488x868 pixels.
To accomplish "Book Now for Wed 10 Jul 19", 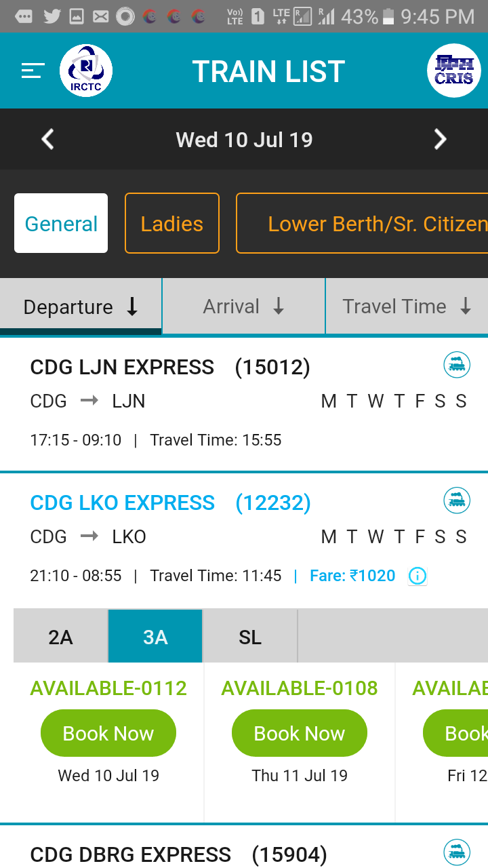I will point(108,733).
